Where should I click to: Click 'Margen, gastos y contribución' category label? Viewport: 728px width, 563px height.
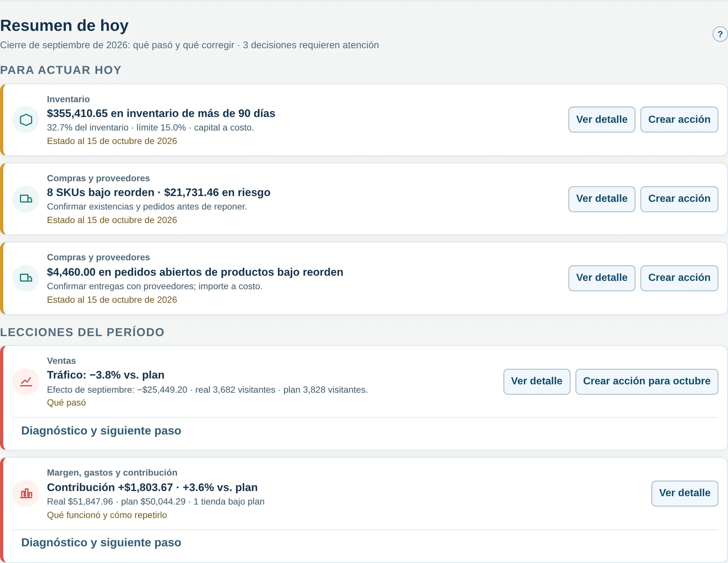112,473
